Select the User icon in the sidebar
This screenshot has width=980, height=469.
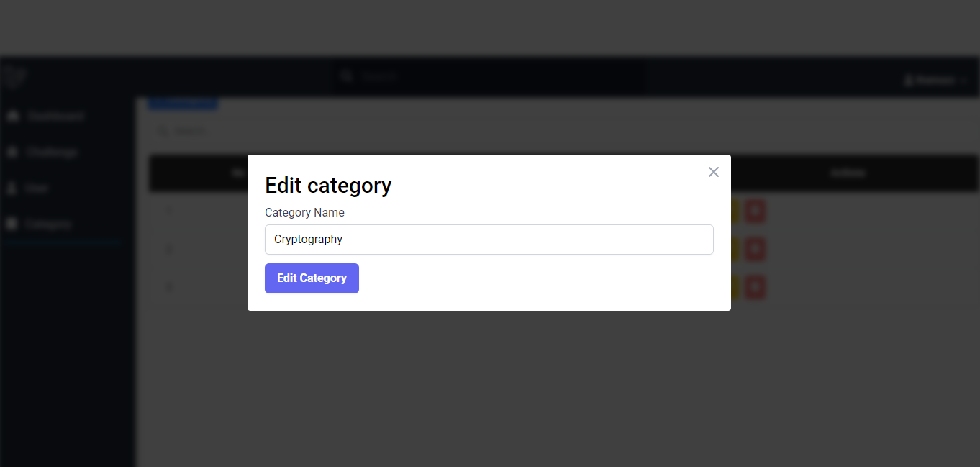[x=13, y=188]
